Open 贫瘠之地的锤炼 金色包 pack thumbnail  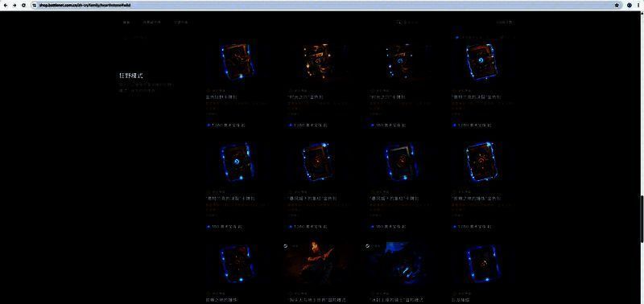pyautogui.click(x=482, y=162)
